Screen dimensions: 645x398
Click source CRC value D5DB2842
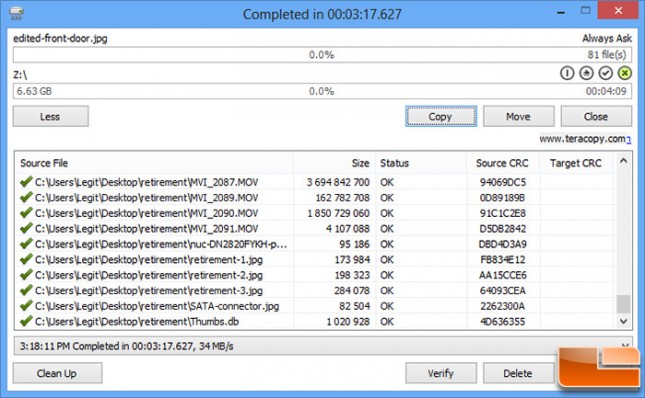(503, 228)
